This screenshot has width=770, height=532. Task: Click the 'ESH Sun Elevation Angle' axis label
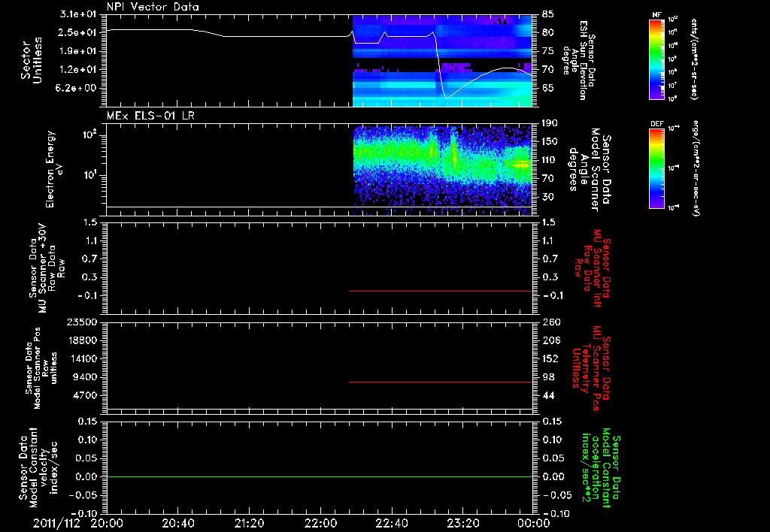click(x=580, y=60)
